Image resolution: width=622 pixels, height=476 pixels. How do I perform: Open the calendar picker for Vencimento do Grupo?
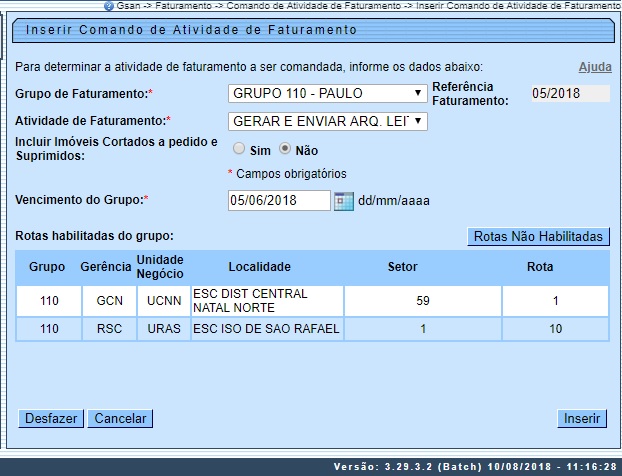[x=344, y=201]
